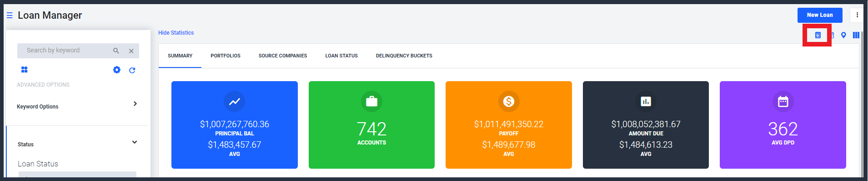The width and height of the screenshot is (868, 181).
Task: Click the trend line icon on Principal Bal card
Action: 235,101
